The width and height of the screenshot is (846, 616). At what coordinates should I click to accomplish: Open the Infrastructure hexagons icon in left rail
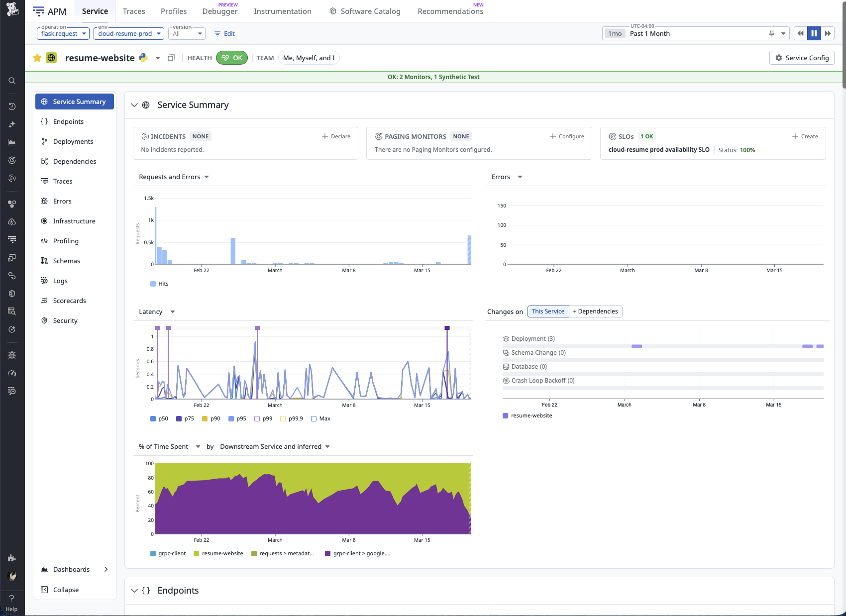coord(12,204)
